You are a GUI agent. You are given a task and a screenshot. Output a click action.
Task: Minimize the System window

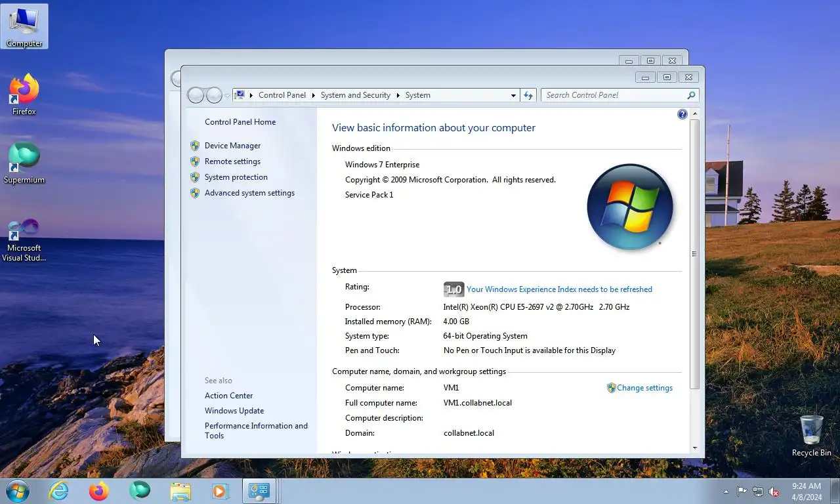(x=645, y=77)
